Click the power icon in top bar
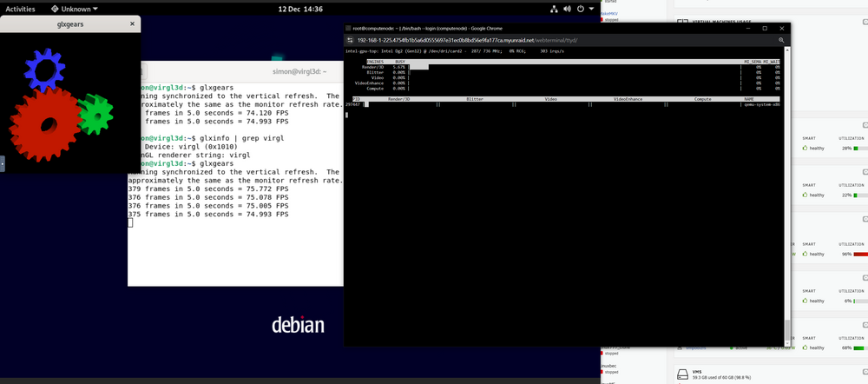Viewport: 868px width, 384px height. click(581, 9)
